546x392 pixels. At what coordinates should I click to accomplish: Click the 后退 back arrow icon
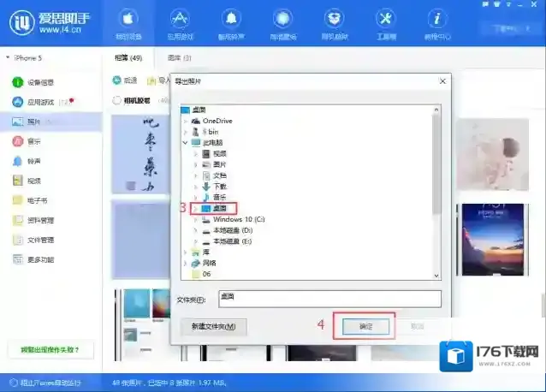pyautogui.click(x=116, y=80)
